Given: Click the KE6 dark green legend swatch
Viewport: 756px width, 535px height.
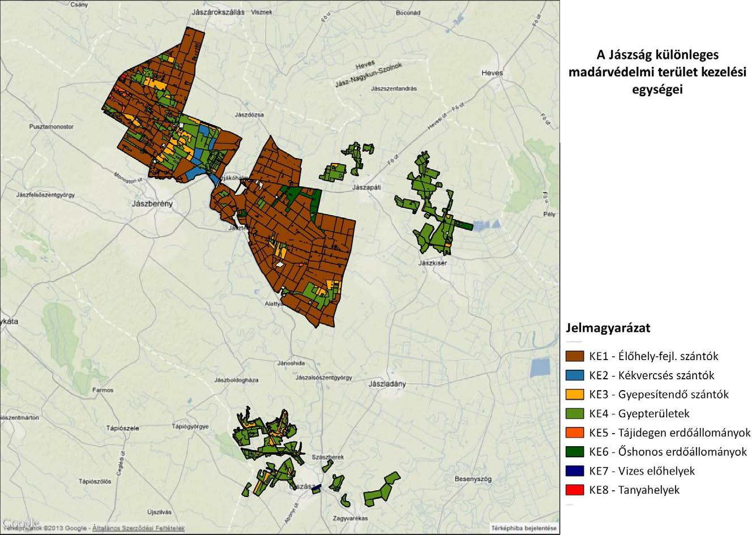Looking at the screenshot, I should [574, 452].
